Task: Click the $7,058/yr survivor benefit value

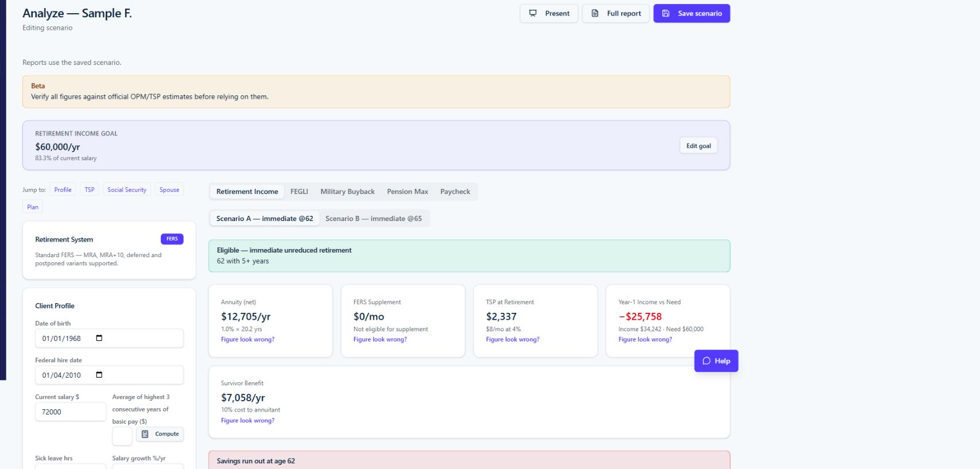Action: coord(243,398)
